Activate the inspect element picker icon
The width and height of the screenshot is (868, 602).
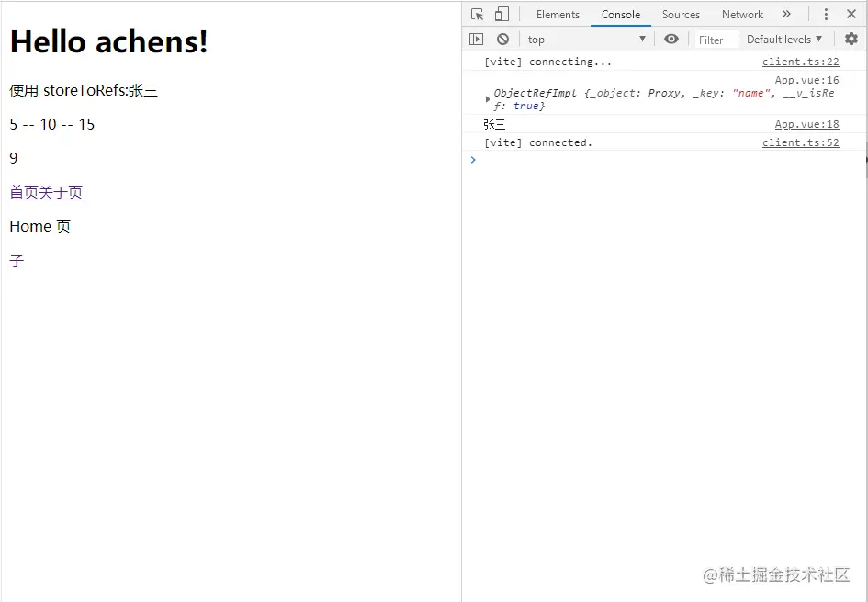point(478,15)
